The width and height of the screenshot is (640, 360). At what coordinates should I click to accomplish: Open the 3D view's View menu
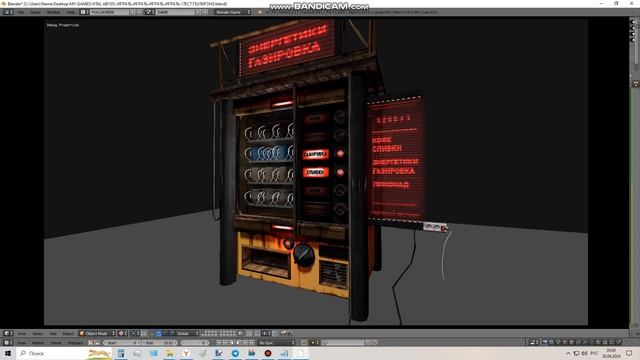pyautogui.click(x=22, y=333)
